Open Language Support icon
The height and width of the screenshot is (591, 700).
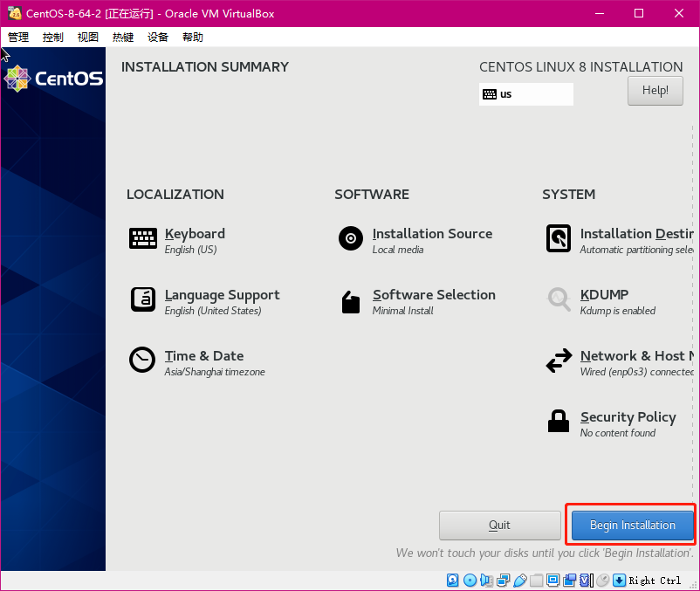(x=143, y=299)
